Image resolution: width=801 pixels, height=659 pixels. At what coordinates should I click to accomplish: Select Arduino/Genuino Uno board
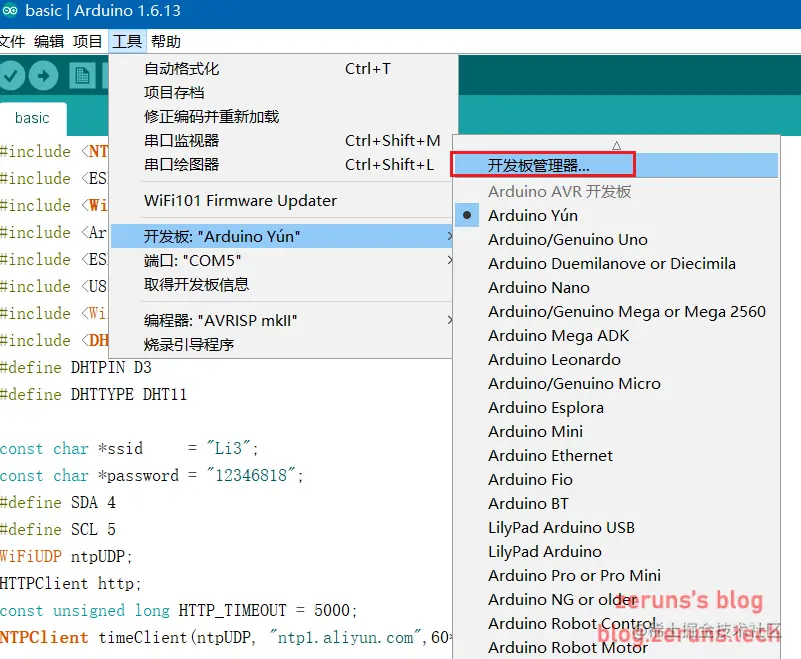tap(616, 240)
